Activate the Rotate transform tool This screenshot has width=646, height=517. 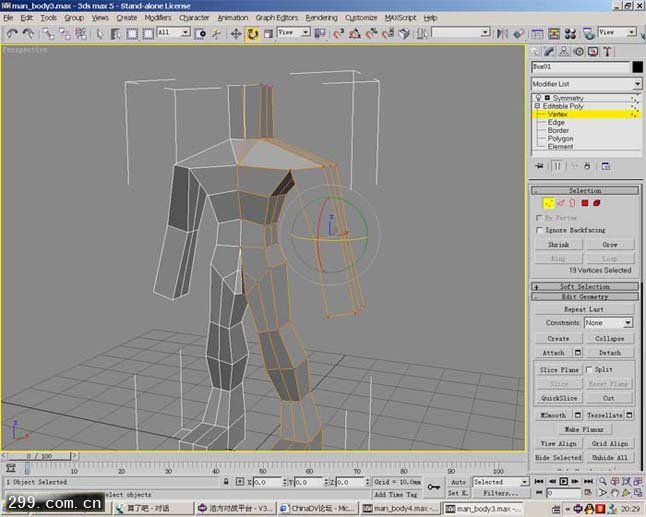(252, 33)
